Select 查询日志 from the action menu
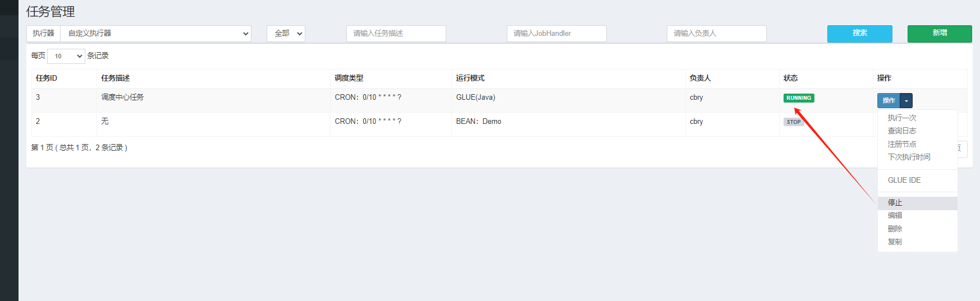Screen dimensions: 980x301 click(918, 131)
